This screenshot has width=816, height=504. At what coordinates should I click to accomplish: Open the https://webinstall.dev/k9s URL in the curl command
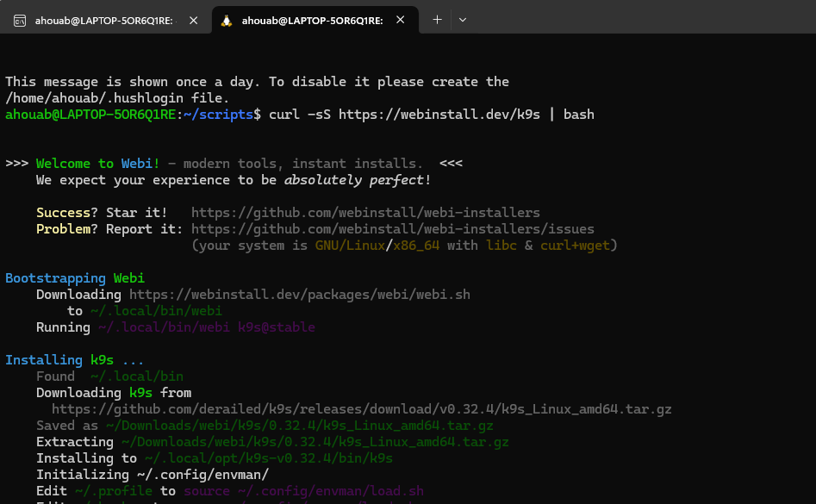[439, 115]
